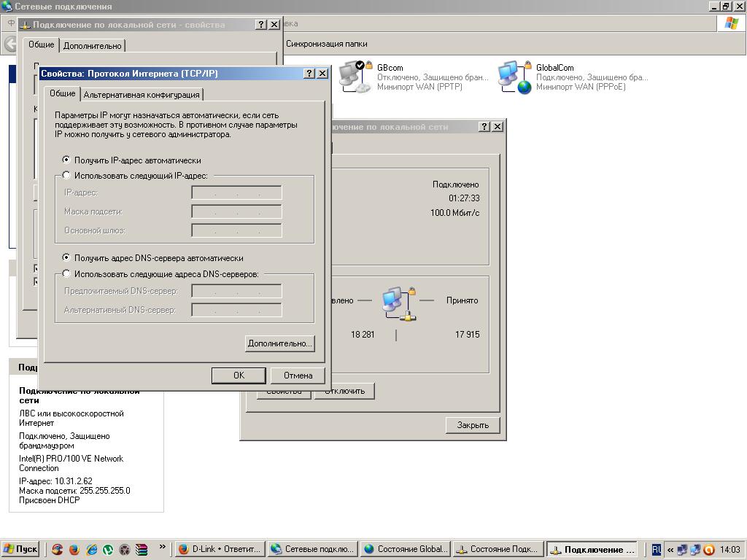
Task: Open the film reel quick launch icon
Action: click(124, 550)
